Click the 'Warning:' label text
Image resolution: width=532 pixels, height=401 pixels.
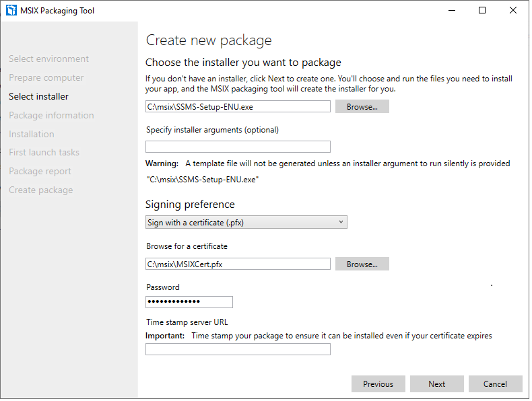point(163,164)
